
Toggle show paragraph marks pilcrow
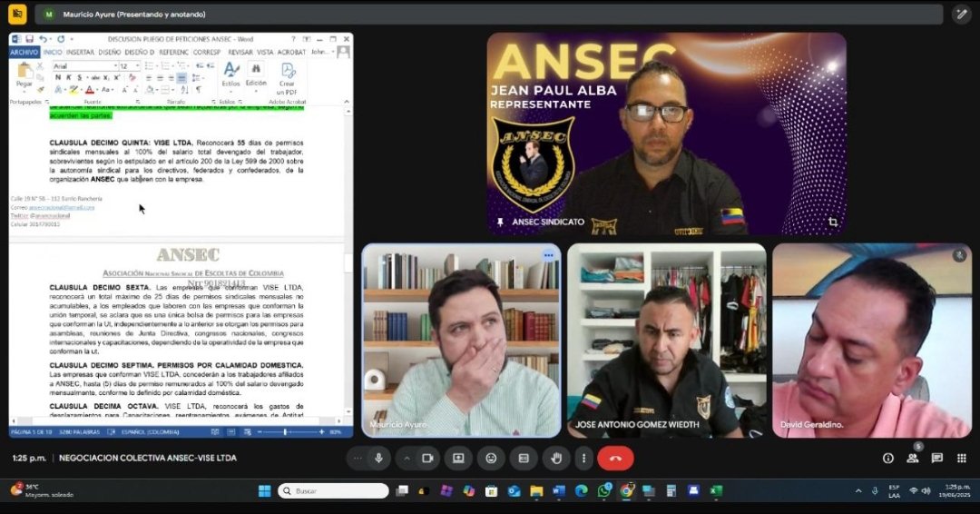click(x=199, y=90)
